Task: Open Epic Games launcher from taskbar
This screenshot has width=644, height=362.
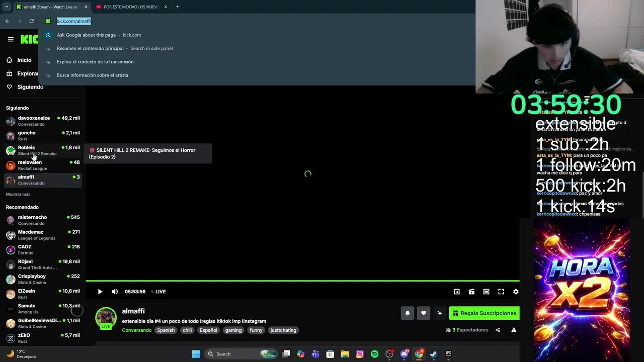Action: click(x=448, y=354)
